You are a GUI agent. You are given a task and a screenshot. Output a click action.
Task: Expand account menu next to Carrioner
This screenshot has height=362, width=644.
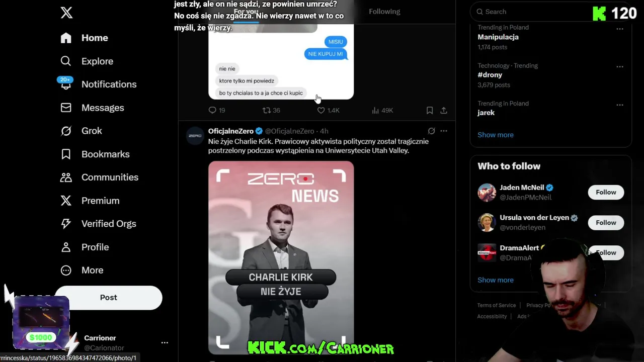click(x=165, y=342)
